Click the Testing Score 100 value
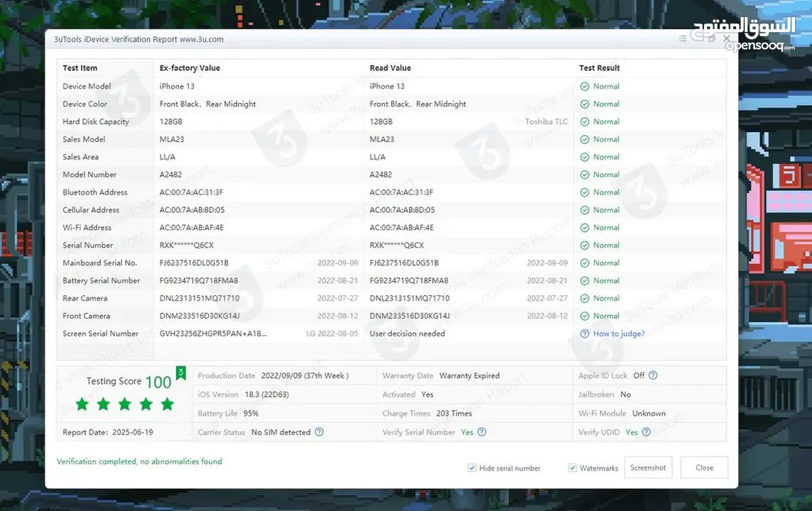 158,382
